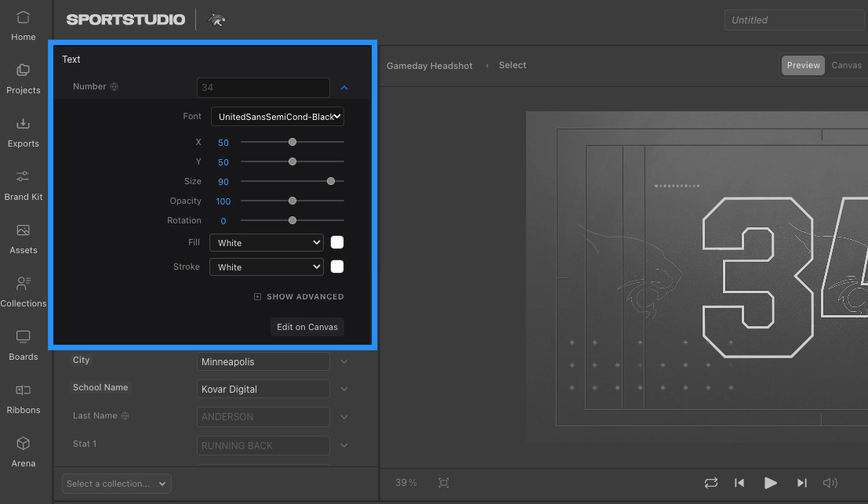Mute the preview audio
Image resolution: width=868 pixels, height=504 pixels.
830,483
